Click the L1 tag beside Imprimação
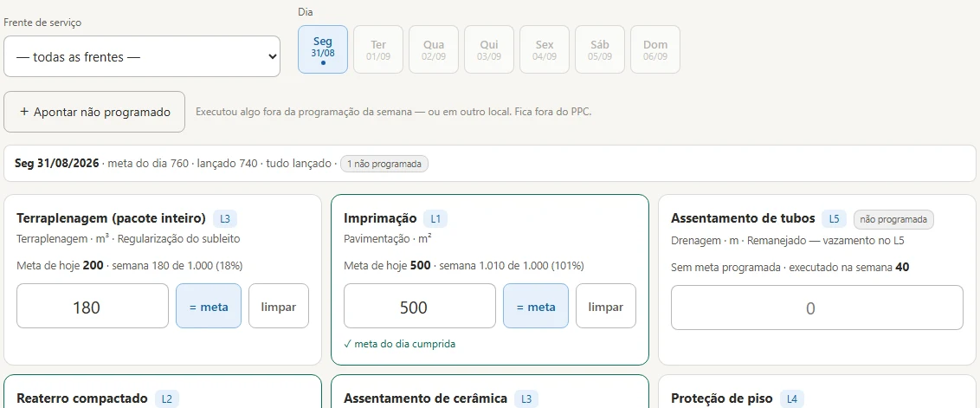 point(435,218)
